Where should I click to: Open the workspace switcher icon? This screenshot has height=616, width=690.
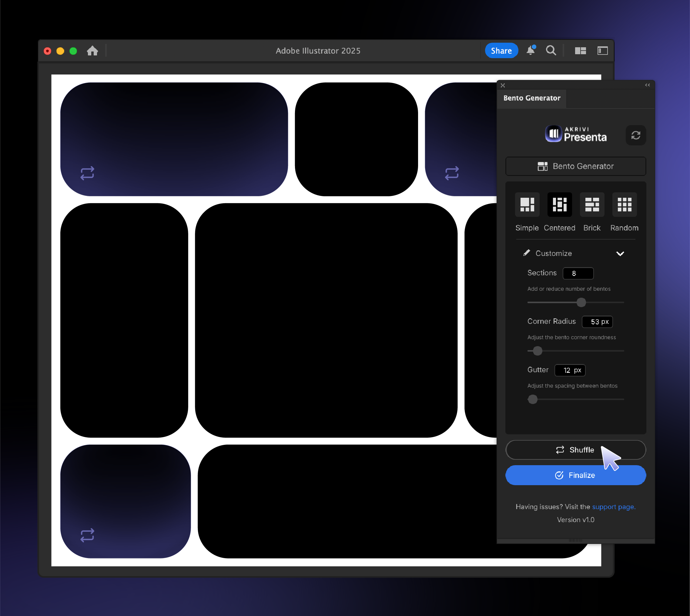click(602, 51)
